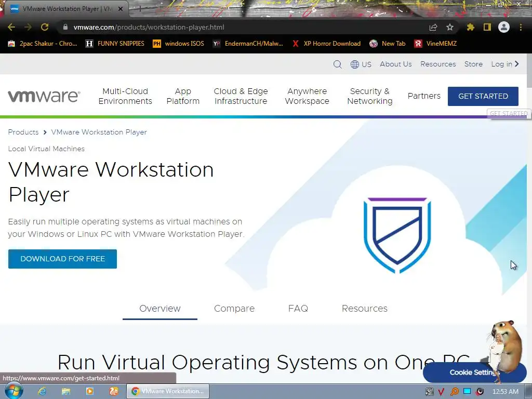Viewport: 532px width, 399px height.
Task: Toggle the Chrome side panel icon
Action: (x=487, y=27)
